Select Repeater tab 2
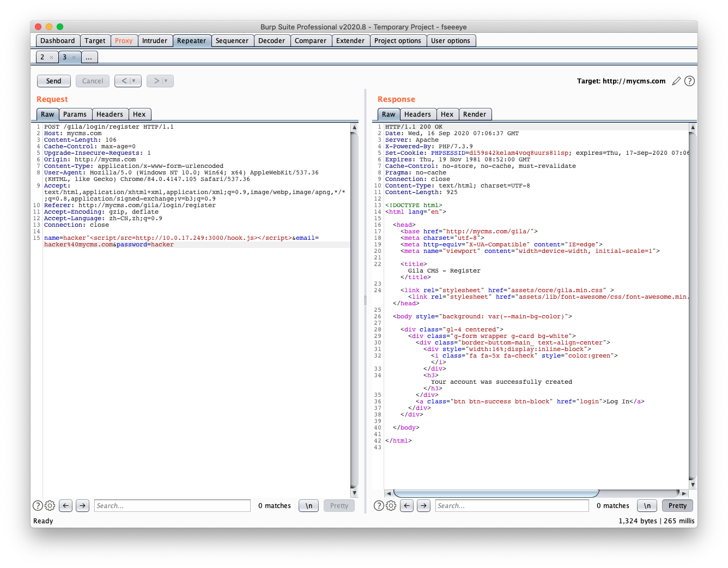 (x=43, y=57)
